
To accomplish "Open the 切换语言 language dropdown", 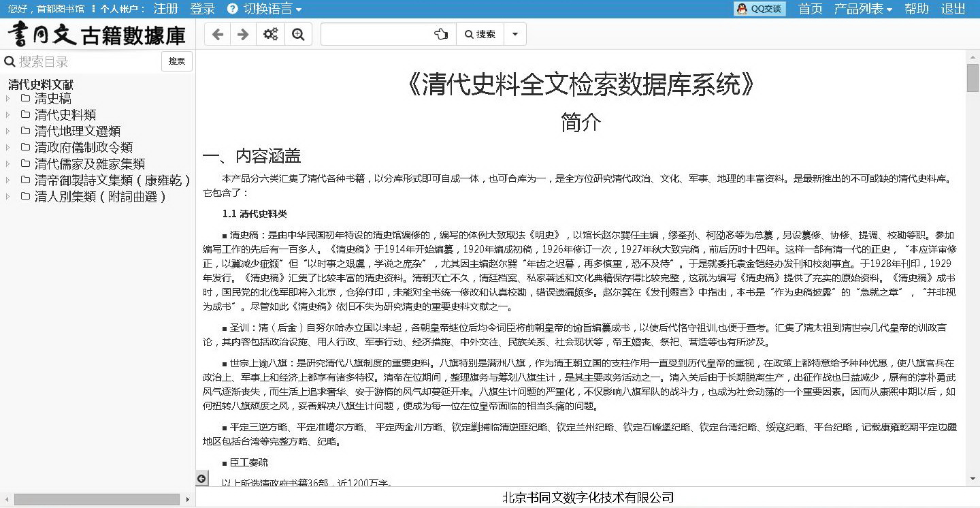I will pos(264,9).
